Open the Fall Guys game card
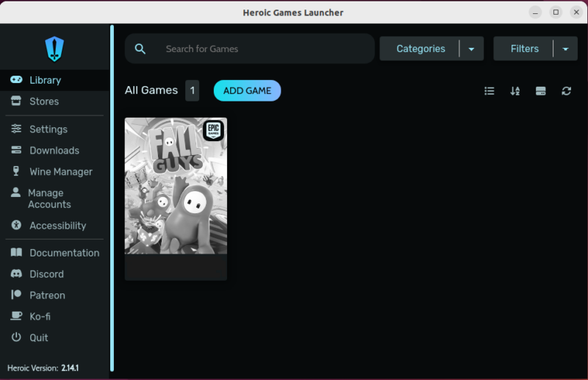 click(x=176, y=199)
